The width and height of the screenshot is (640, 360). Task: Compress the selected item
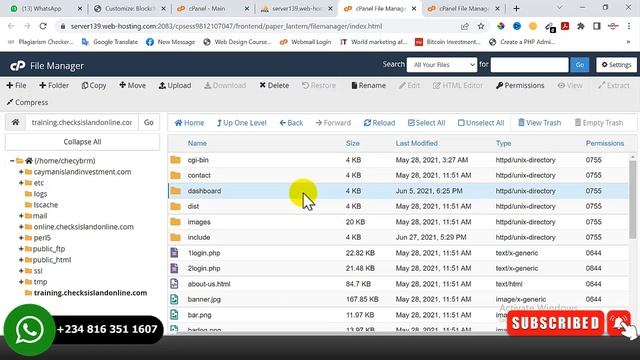(x=27, y=102)
